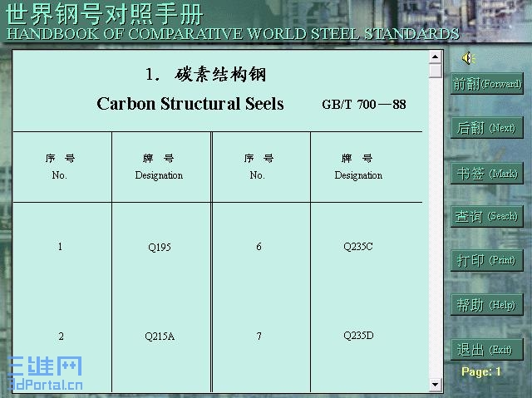The width and height of the screenshot is (532, 398).
Task: Click the Carbon Structural Seels heading
Action: point(190,104)
